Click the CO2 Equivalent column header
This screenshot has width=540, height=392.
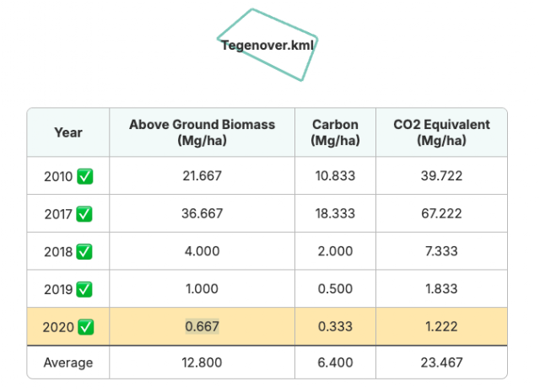point(441,132)
